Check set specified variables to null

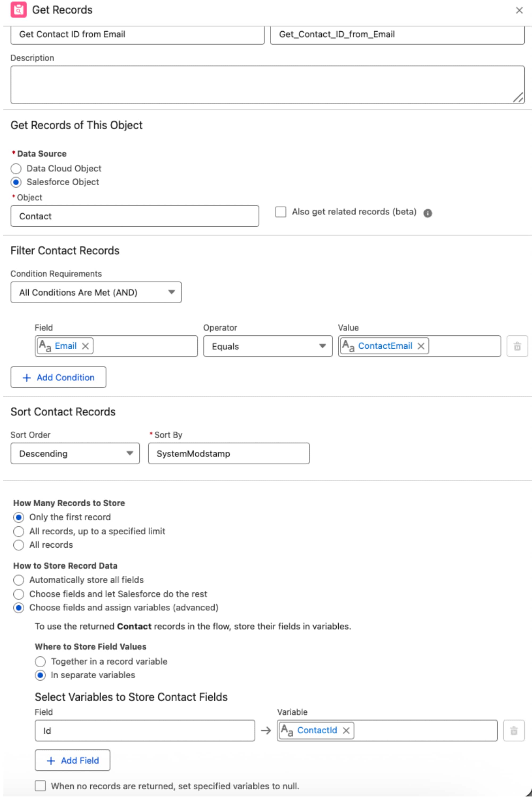pos(40,786)
